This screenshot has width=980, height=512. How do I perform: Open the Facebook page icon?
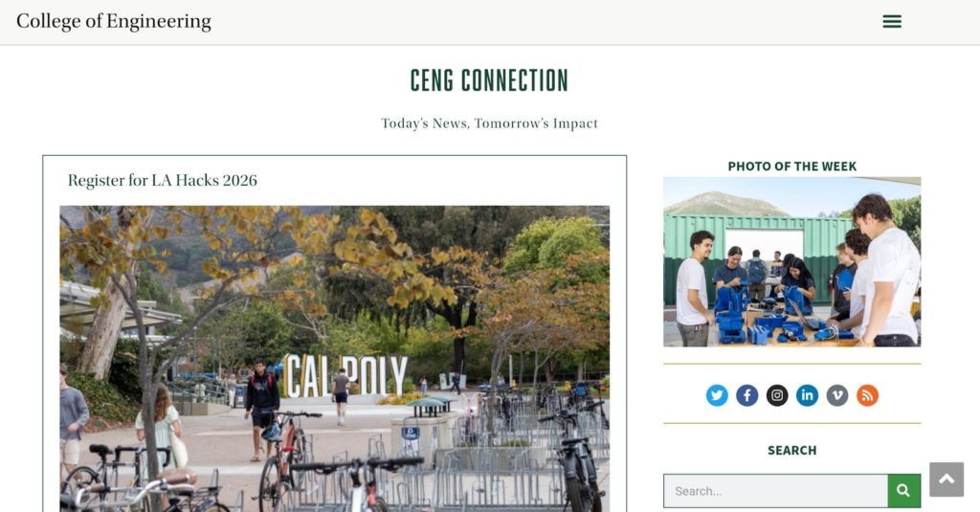click(x=746, y=395)
